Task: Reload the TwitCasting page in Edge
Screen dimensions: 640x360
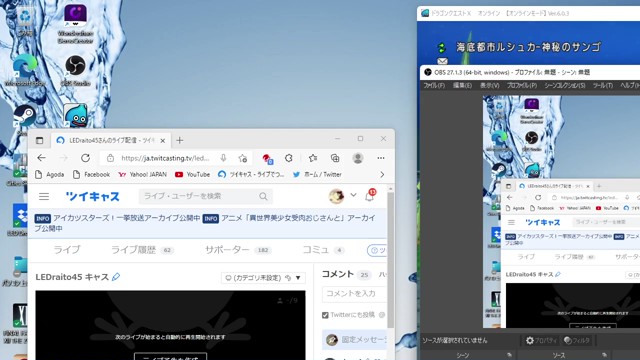Action: click(85, 158)
